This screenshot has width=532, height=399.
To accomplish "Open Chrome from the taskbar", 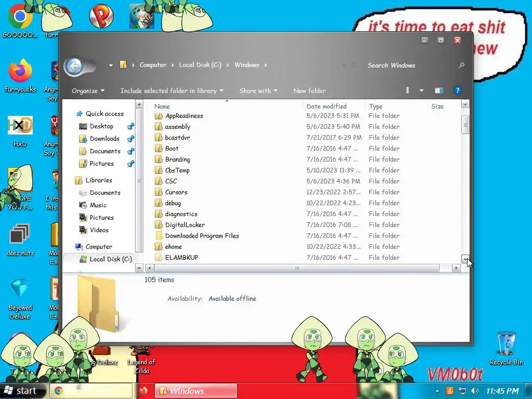I will click(x=90, y=391).
